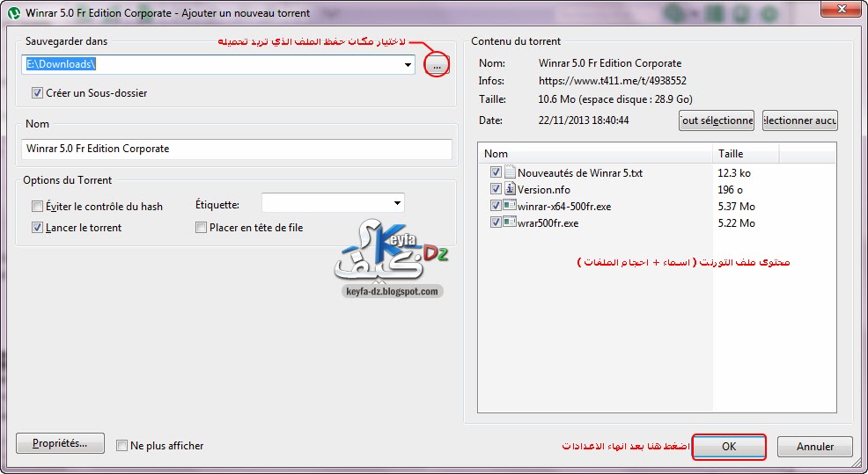Uncheck Nouveautés de Winrar 5.txt file

coord(496,172)
